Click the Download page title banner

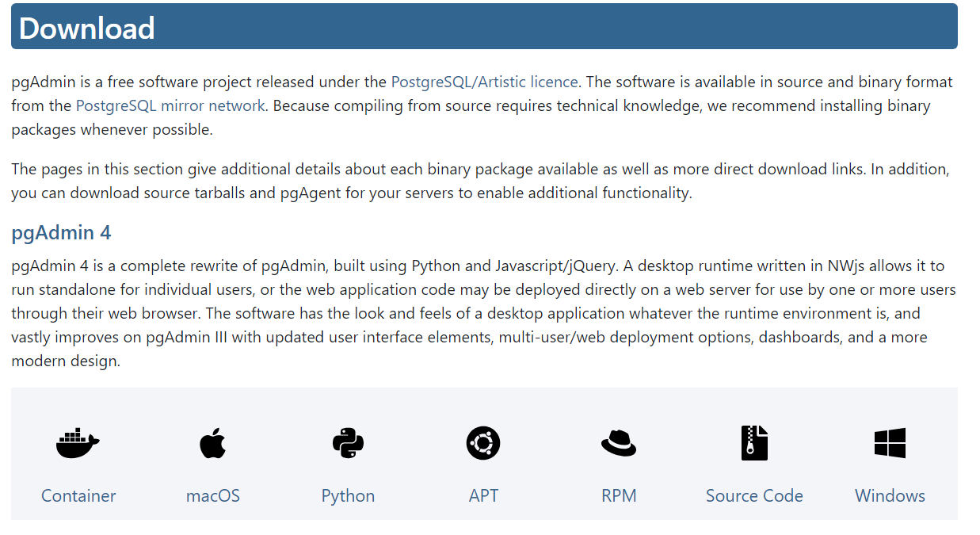coord(484,27)
